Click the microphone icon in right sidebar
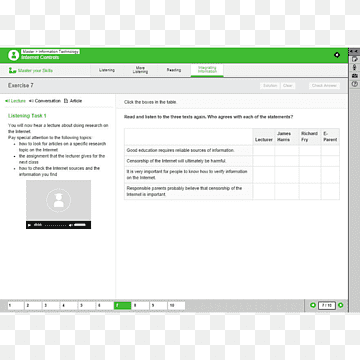Viewport: 360px width, 360px height. (x=355, y=68)
